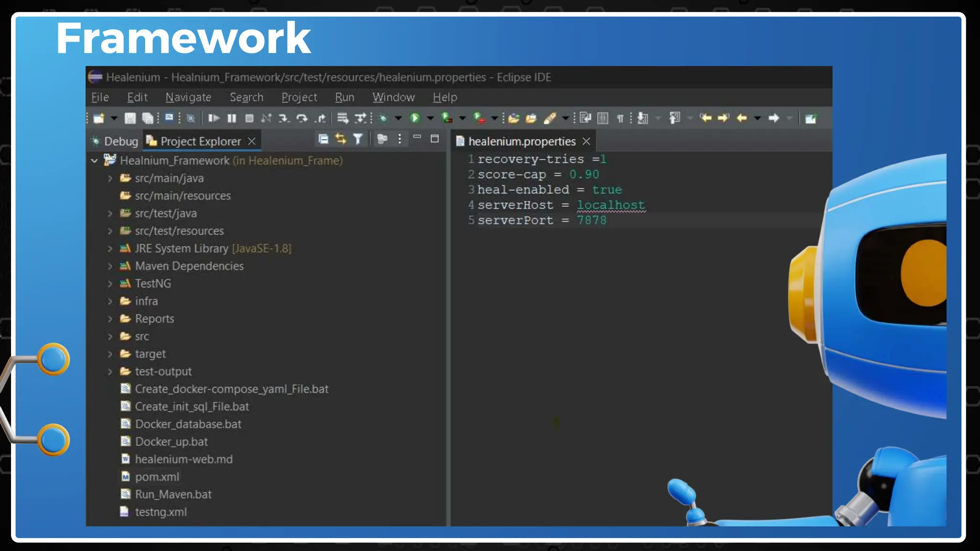Image resolution: width=980 pixels, height=551 pixels.
Task: Switch to the Debug view tab
Action: [x=115, y=141]
